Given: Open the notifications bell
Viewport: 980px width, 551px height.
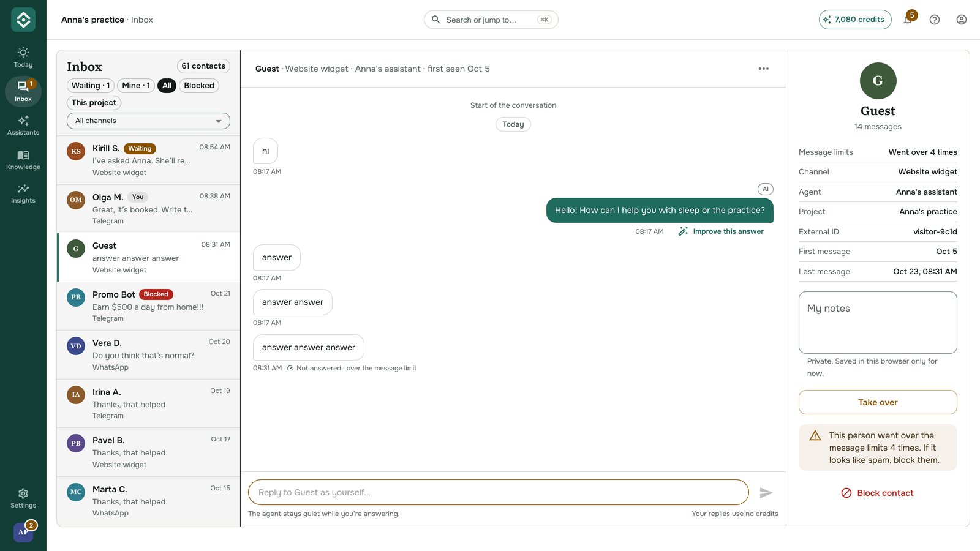Looking at the screenshot, I should [908, 20].
